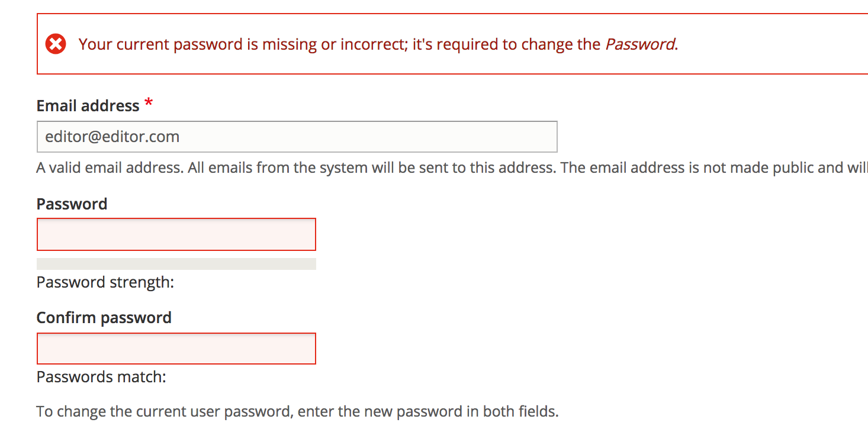Click the "Email address" field label
Image resolution: width=868 pixels, height=432 pixels.
tap(88, 105)
